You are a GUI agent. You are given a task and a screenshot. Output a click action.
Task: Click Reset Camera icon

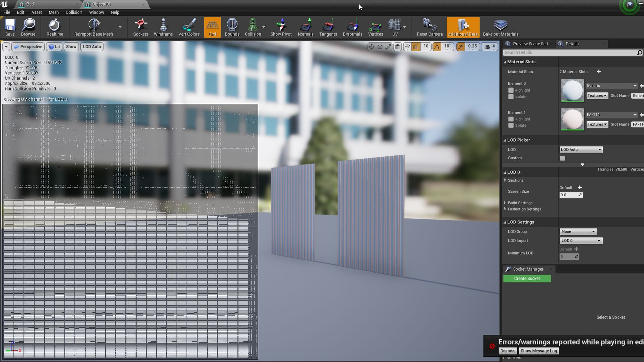[x=429, y=27]
